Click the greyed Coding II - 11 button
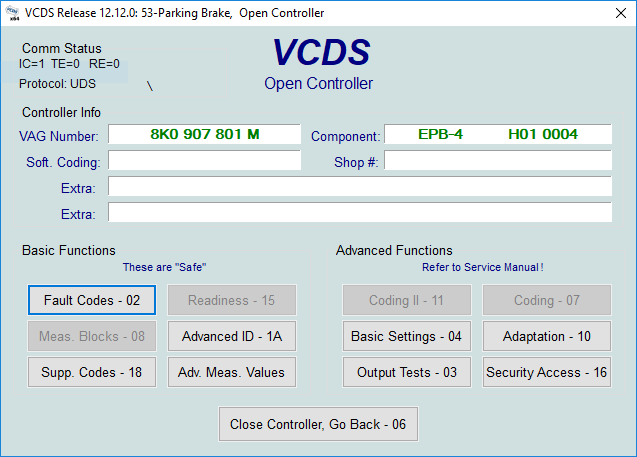This screenshot has width=637, height=457. click(407, 300)
